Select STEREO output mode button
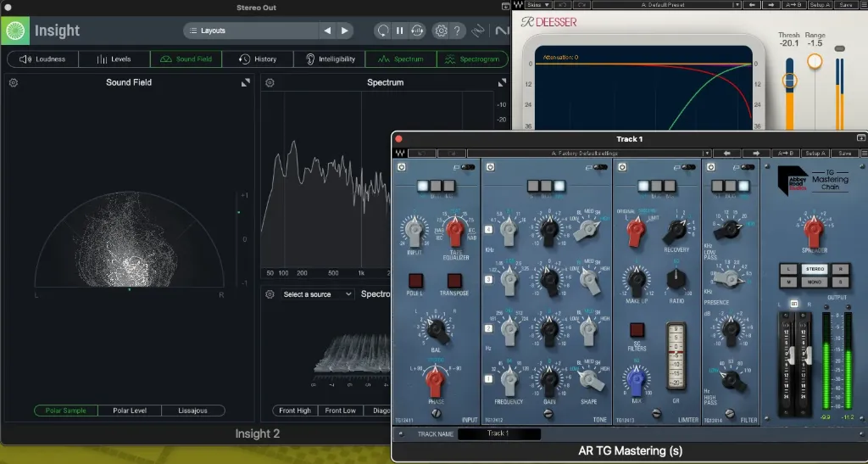The width and height of the screenshot is (868, 464). coord(815,269)
